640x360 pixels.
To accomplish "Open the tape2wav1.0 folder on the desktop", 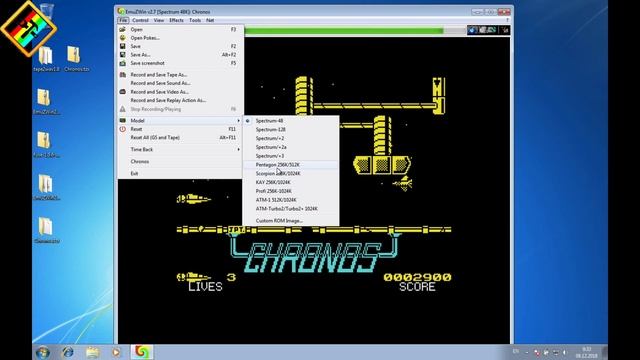I will pyautogui.click(x=46, y=59).
